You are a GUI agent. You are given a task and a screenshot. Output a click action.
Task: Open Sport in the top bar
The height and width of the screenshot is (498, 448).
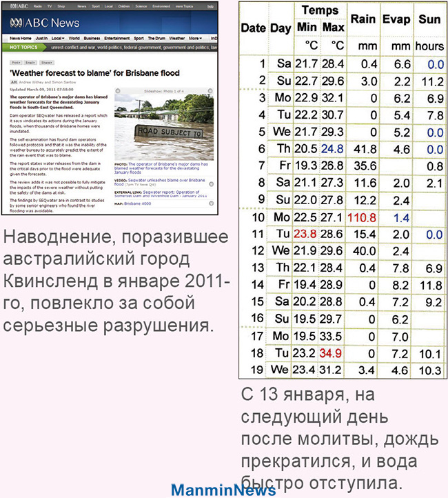pyautogui.click(x=96, y=6)
